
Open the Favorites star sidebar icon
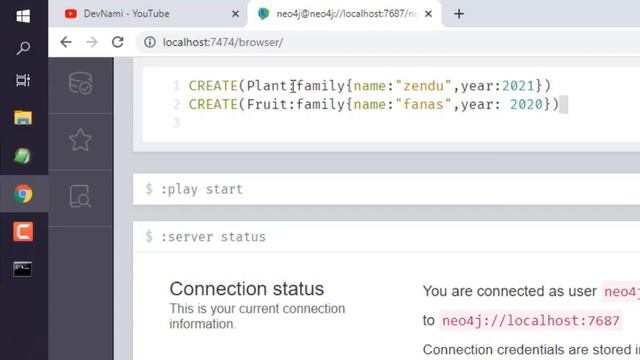point(80,140)
